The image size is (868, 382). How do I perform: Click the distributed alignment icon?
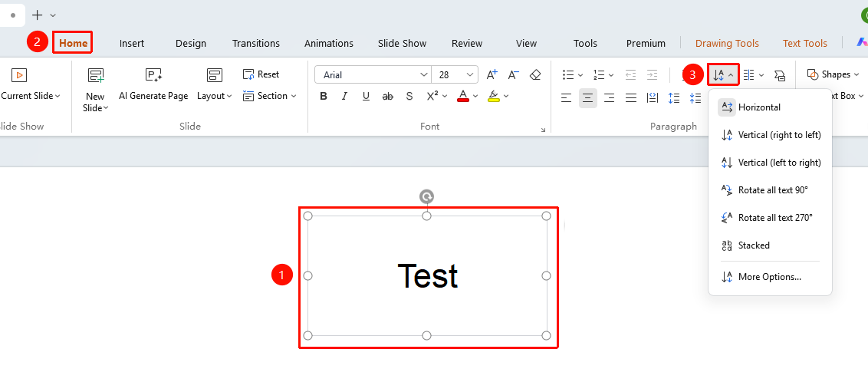pos(652,98)
